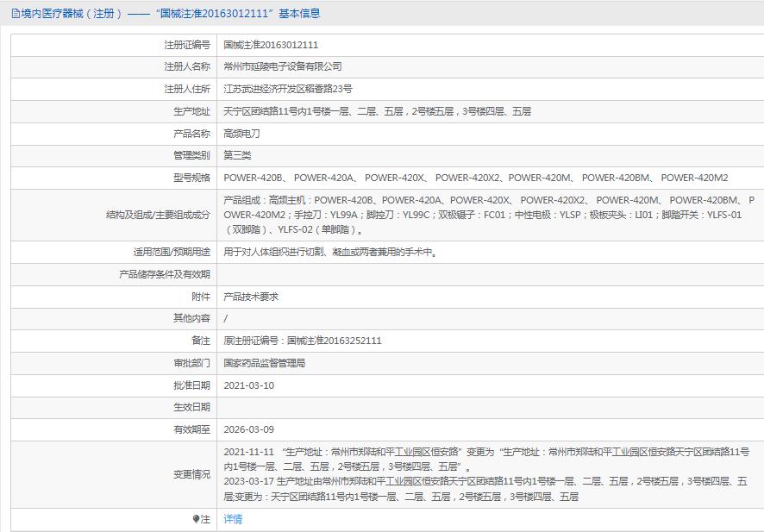
Task: Click change record dated 2021-11-11
Action: pos(486,459)
